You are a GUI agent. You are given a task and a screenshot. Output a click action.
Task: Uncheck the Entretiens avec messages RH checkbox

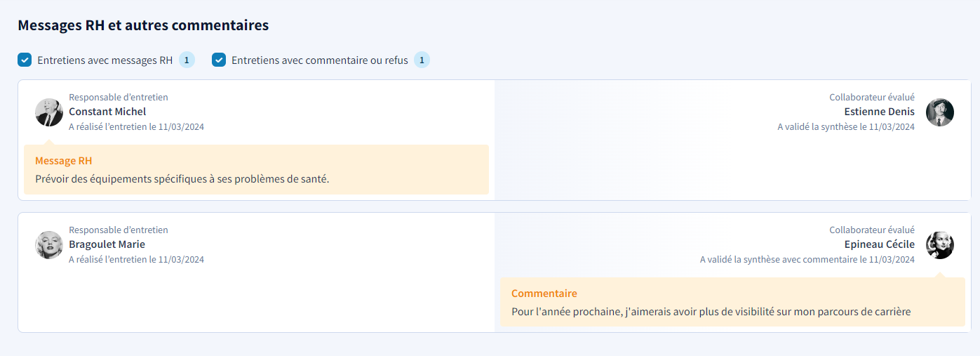(x=25, y=60)
